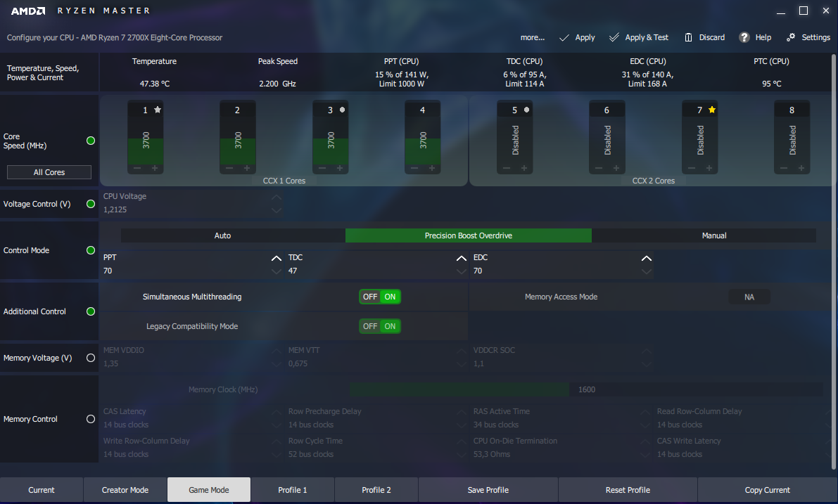The image size is (838, 504).
Task: Open the more... menu
Action: tap(533, 37)
